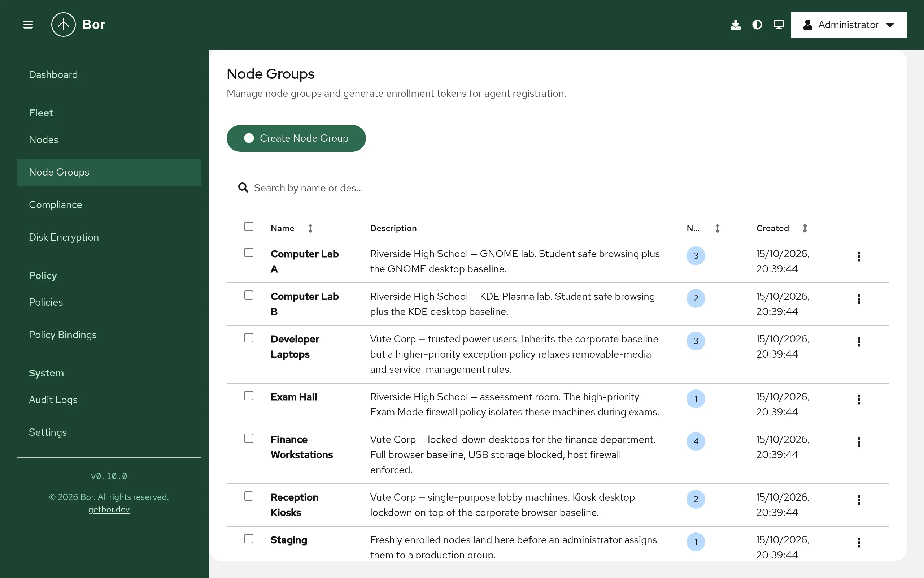924x578 pixels.
Task: Open Disk Encryption page
Action: [x=109, y=237]
